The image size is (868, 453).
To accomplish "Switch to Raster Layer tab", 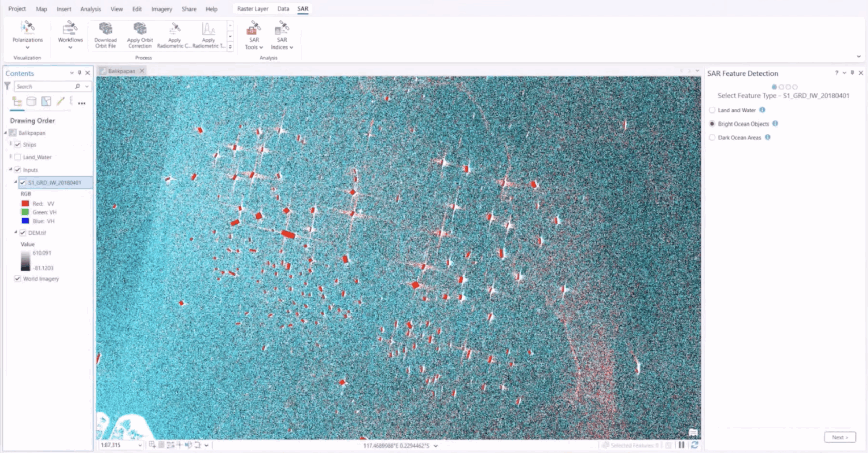I will tap(253, 9).
